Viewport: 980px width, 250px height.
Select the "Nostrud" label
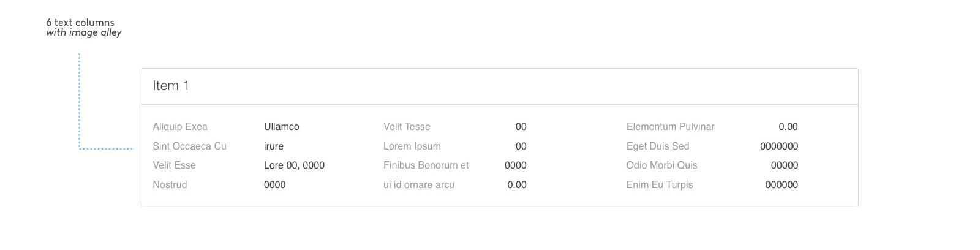pos(170,185)
